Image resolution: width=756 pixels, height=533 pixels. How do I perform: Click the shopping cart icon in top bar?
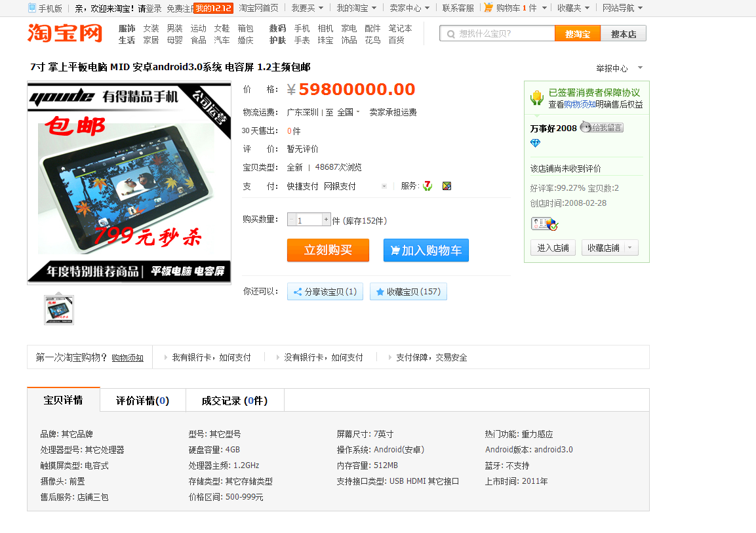click(x=488, y=8)
